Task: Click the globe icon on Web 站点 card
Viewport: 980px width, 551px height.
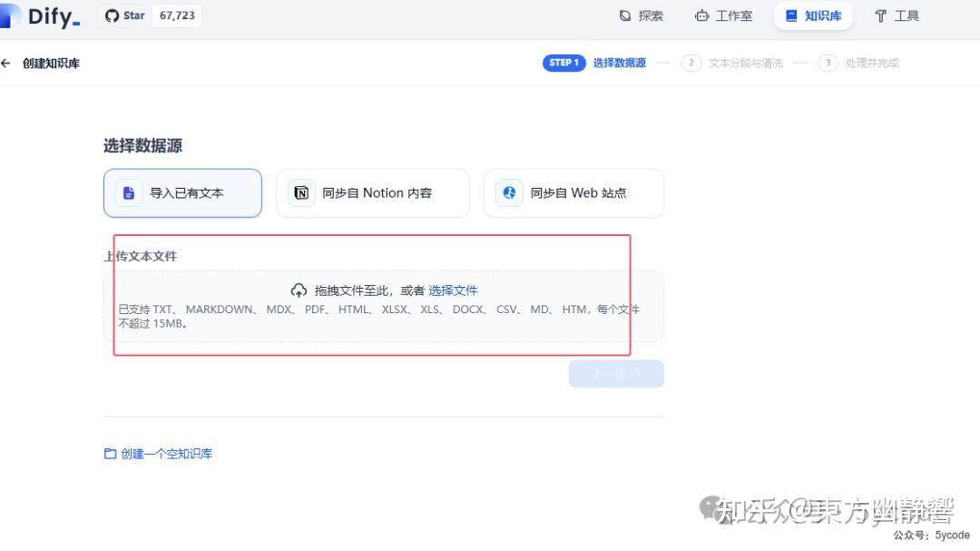Action: 508,192
